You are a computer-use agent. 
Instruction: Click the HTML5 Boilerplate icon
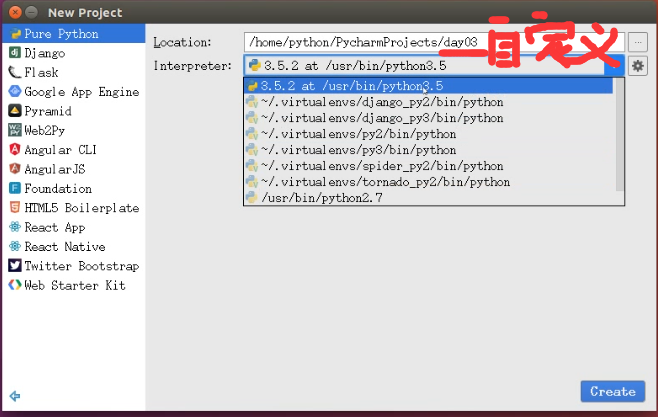[15, 207]
